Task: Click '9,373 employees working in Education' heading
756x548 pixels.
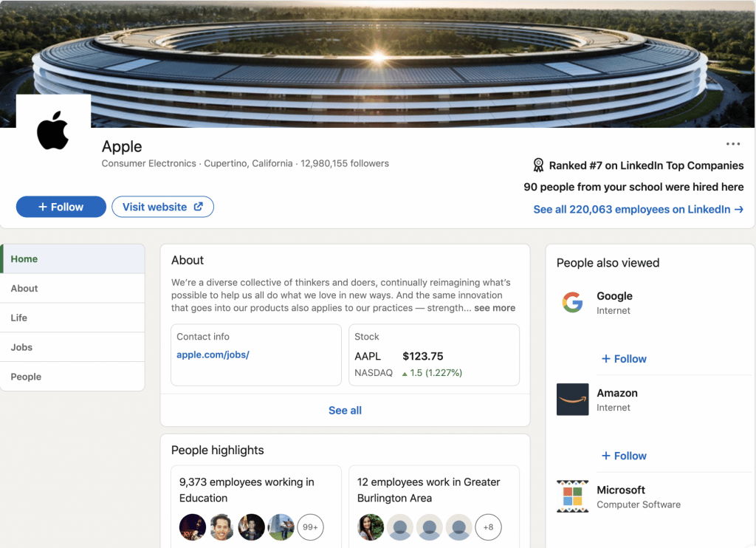Action: 247,490
